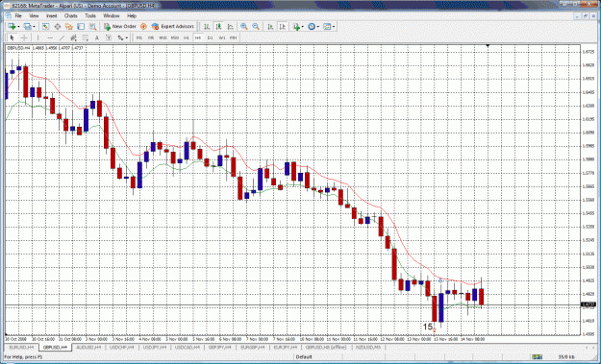Switch to line chart mode
The image size is (601, 364).
coord(231,26)
